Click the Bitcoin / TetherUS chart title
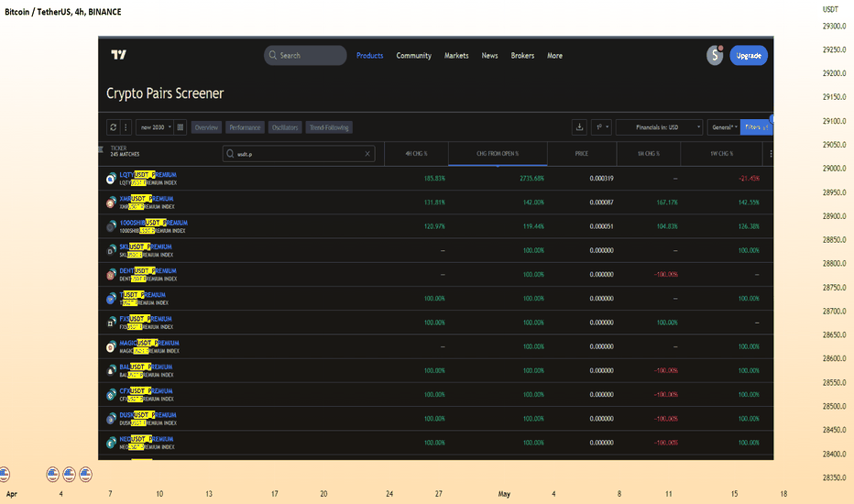The image size is (854, 504). tap(62, 11)
